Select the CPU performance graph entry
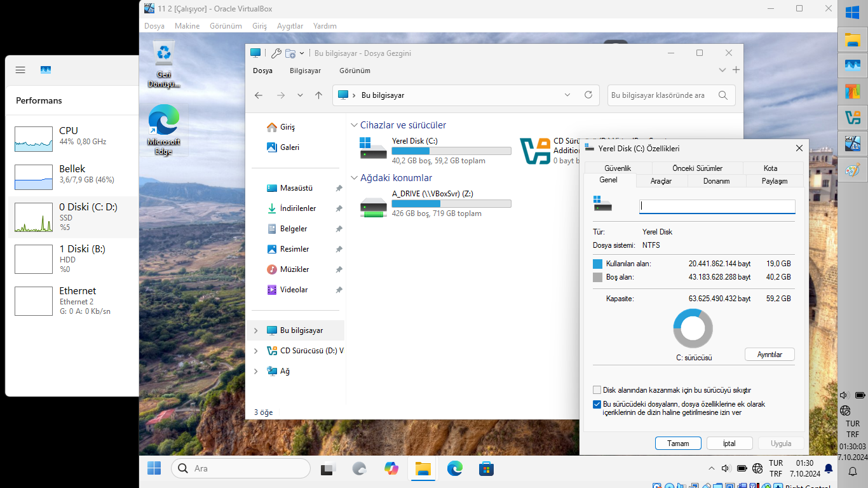Screen dimensions: 868x488 (71, 138)
